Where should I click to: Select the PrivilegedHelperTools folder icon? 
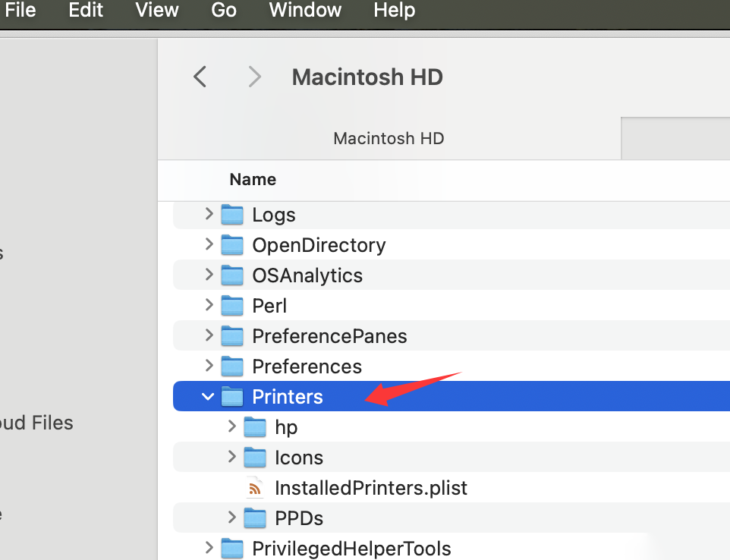232,549
